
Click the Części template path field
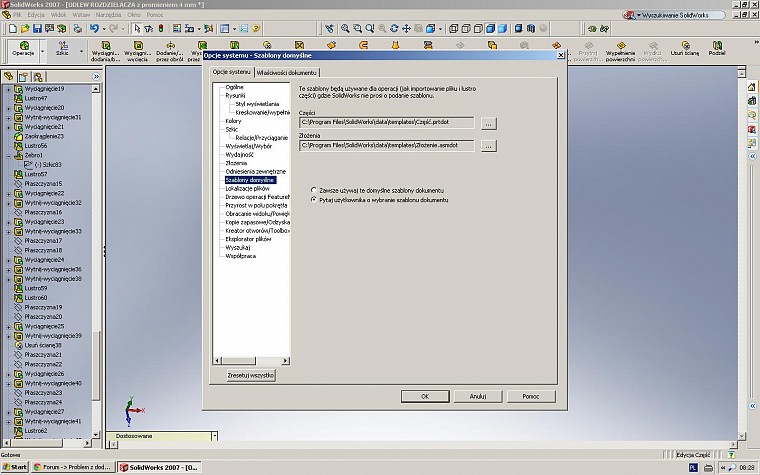(x=386, y=123)
